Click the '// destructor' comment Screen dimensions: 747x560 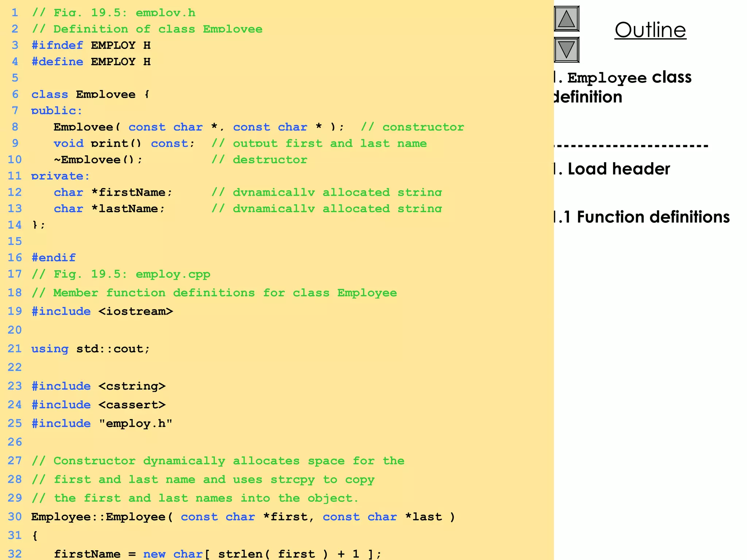pyautogui.click(x=259, y=159)
